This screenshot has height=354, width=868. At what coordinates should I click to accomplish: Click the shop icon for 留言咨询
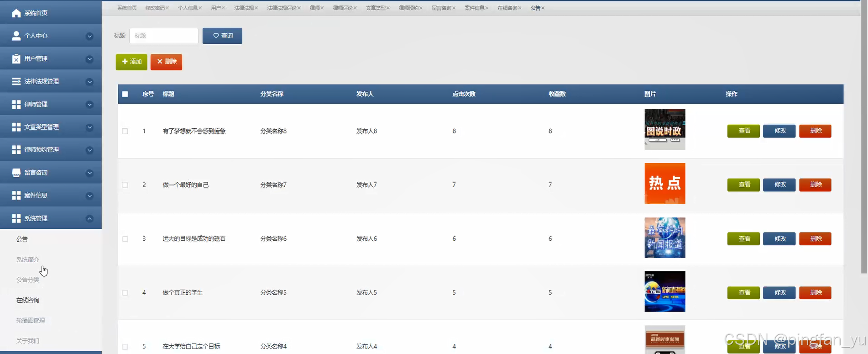tap(16, 173)
